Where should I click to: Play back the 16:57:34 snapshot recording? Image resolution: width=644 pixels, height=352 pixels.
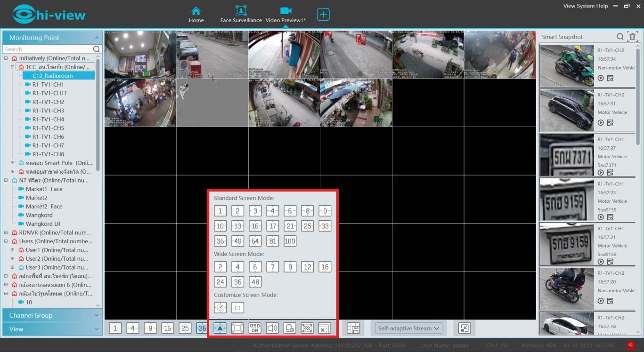pyautogui.click(x=601, y=78)
